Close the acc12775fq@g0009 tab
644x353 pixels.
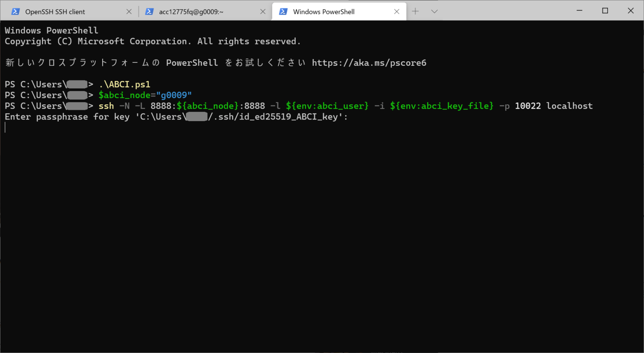(263, 11)
